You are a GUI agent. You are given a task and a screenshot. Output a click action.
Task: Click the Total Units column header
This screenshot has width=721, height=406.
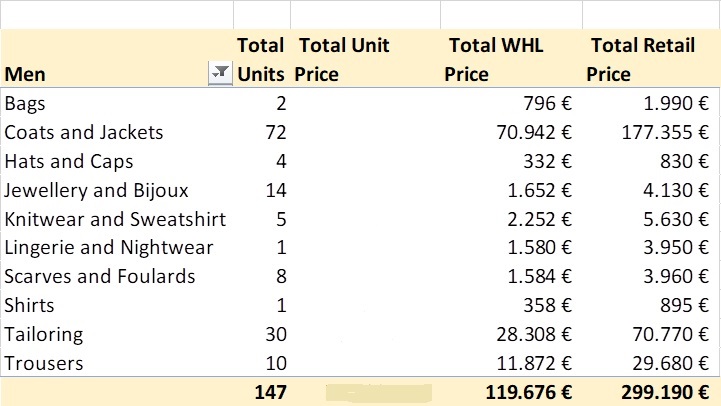click(262, 58)
